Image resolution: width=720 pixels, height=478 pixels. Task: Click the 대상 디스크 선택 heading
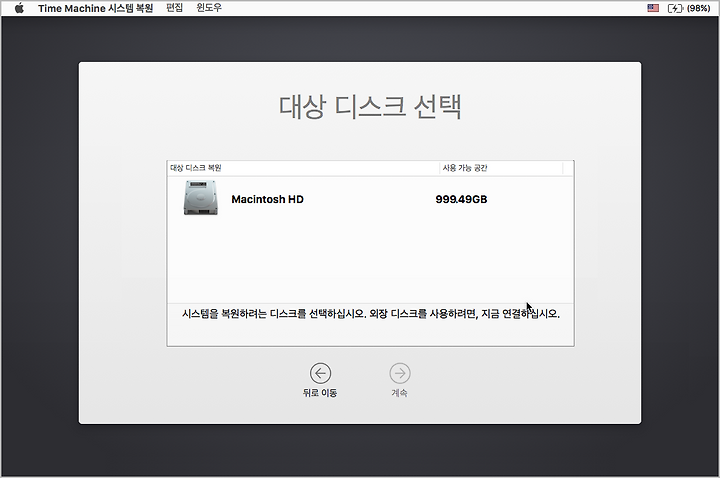point(370,107)
